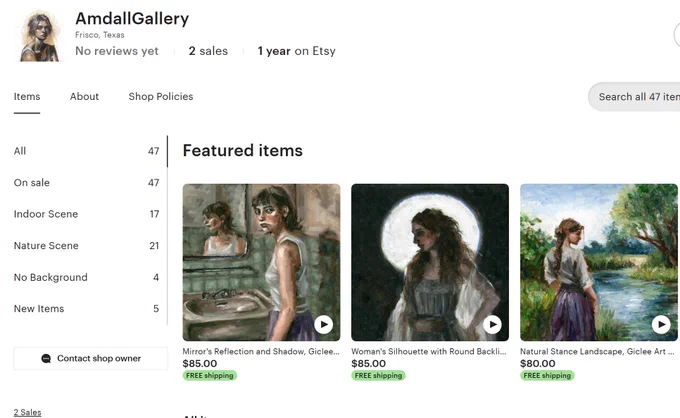Open the Mirror's Reflection and Shadow listing title
The image size is (680, 418).
261,352
